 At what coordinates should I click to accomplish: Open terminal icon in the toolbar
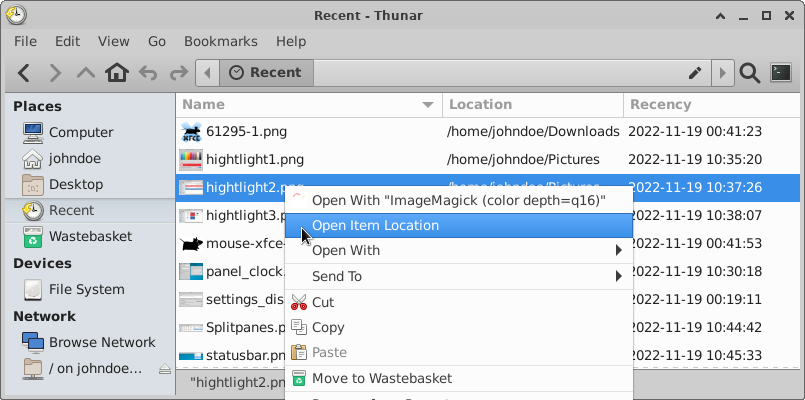pos(781,72)
